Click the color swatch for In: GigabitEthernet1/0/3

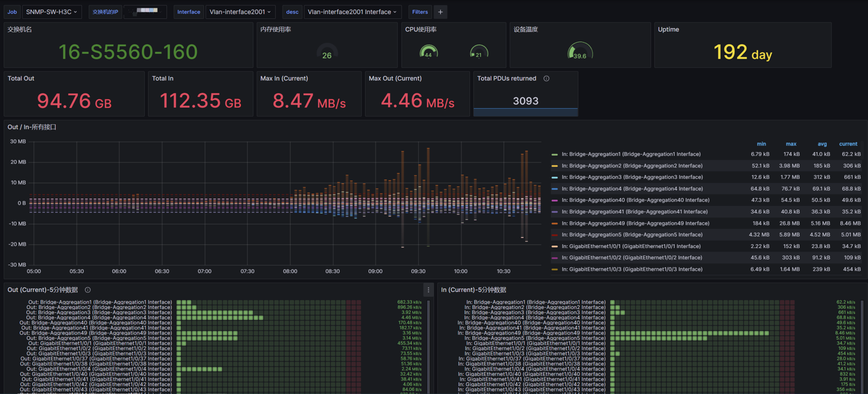[x=554, y=269]
